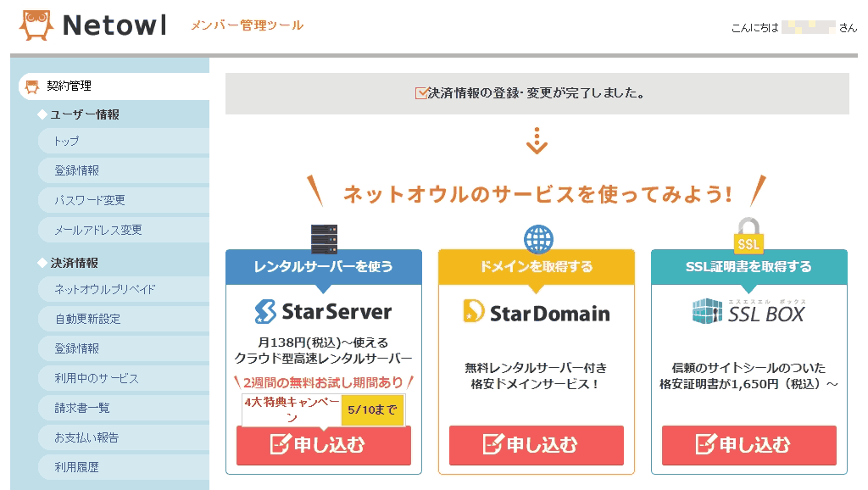Click the SSL証明書を取得する header
Image resolution: width=868 pixels, height=490 pixels.
(x=749, y=267)
